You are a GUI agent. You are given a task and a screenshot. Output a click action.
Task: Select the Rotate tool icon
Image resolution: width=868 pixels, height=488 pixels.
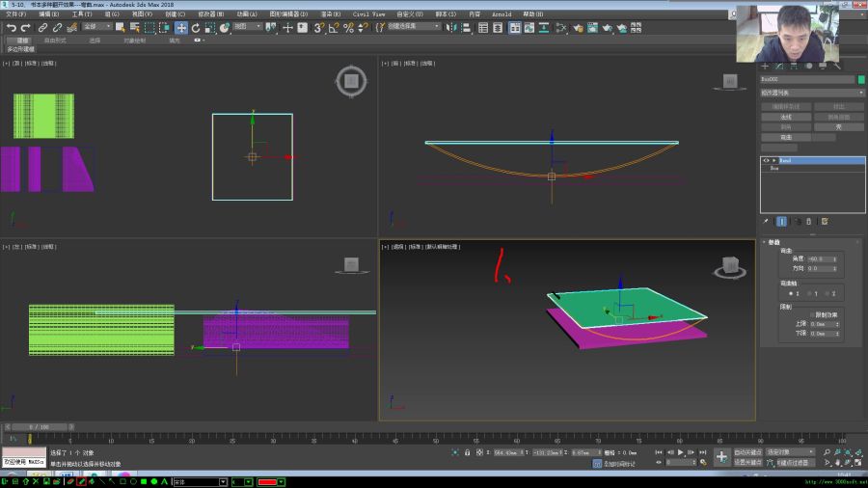196,28
